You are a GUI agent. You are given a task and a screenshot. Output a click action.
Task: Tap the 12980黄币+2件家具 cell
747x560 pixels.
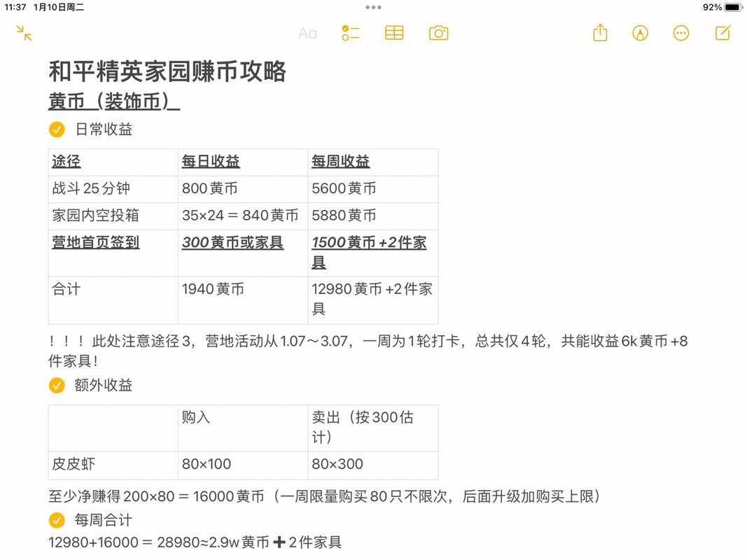pos(373,300)
